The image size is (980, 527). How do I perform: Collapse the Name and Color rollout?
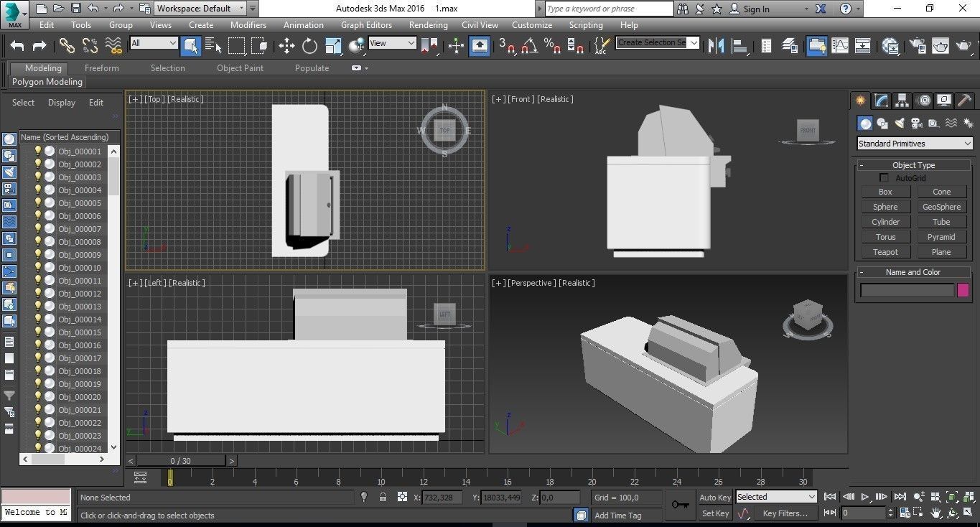(x=913, y=272)
